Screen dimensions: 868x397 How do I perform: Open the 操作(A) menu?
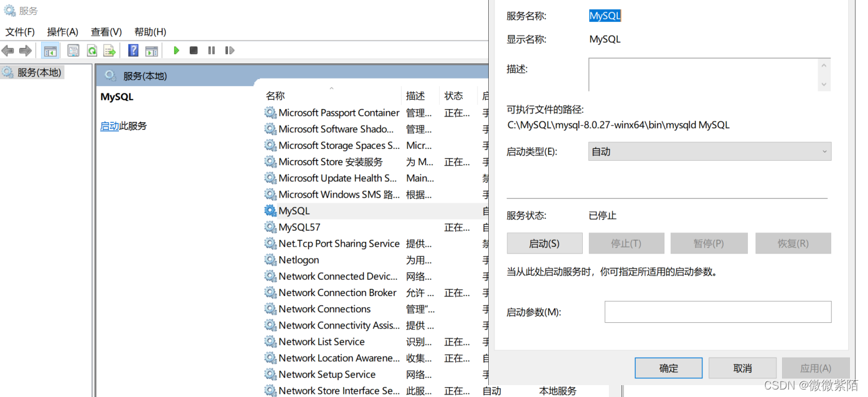[x=63, y=32]
